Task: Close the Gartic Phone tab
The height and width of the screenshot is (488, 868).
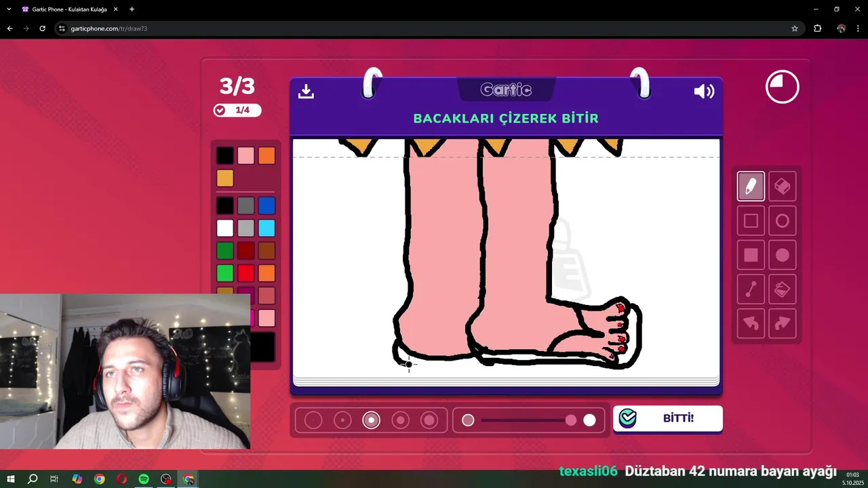Action: tap(115, 9)
